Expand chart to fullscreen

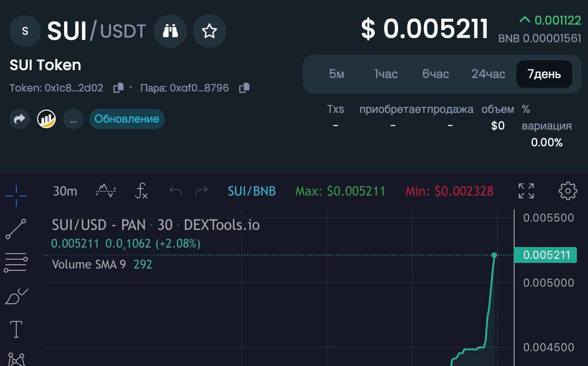526,191
